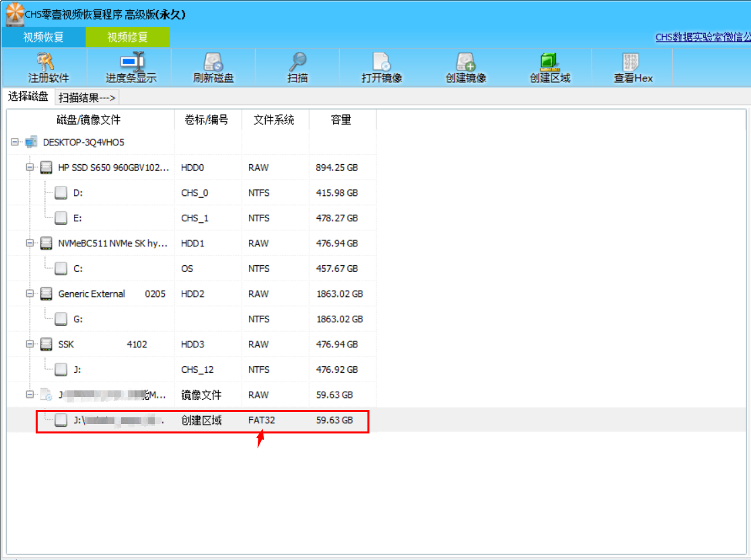Click the 415.98 GB capacity value
Image resolution: width=751 pixels, height=560 pixels.
tap(336, 193)
